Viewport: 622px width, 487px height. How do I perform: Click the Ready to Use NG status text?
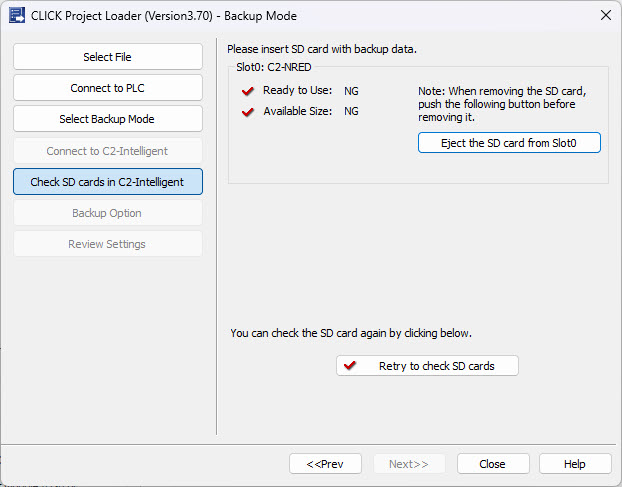tap(351, 91)
